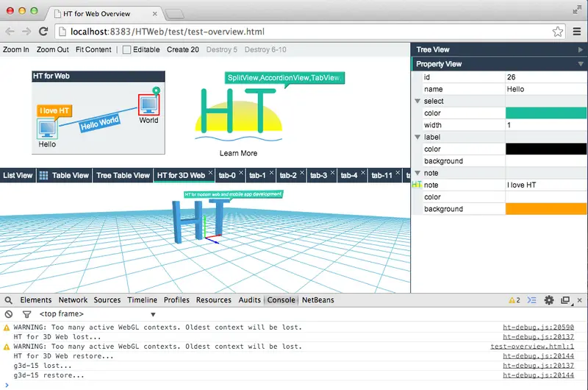Toggle fullscreen arrows in title bar
This screenshot has height=390, width=588.
tap(577, 10)
